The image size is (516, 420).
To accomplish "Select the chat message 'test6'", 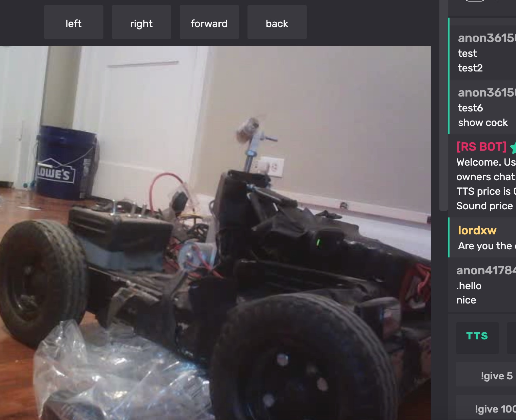I will pos(470,108).
